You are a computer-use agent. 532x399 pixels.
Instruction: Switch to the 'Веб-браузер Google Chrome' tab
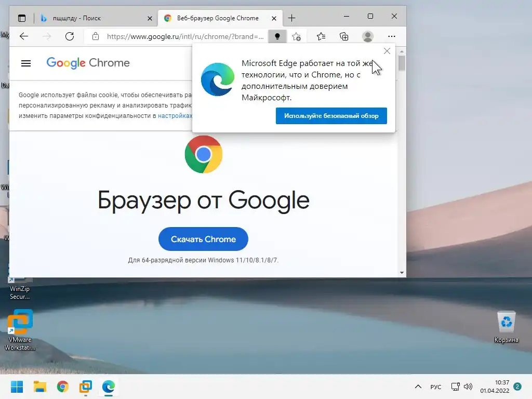(x=220, y=18)
